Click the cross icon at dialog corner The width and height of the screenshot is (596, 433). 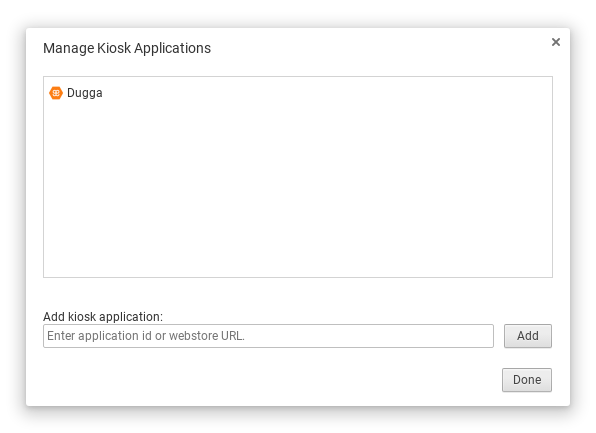coord(556,42)
